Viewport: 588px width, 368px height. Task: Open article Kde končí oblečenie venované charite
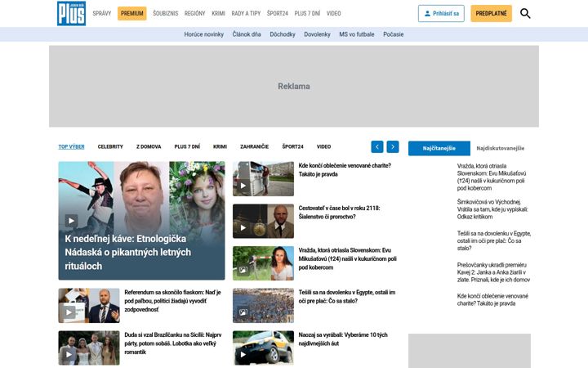point(345,170)
